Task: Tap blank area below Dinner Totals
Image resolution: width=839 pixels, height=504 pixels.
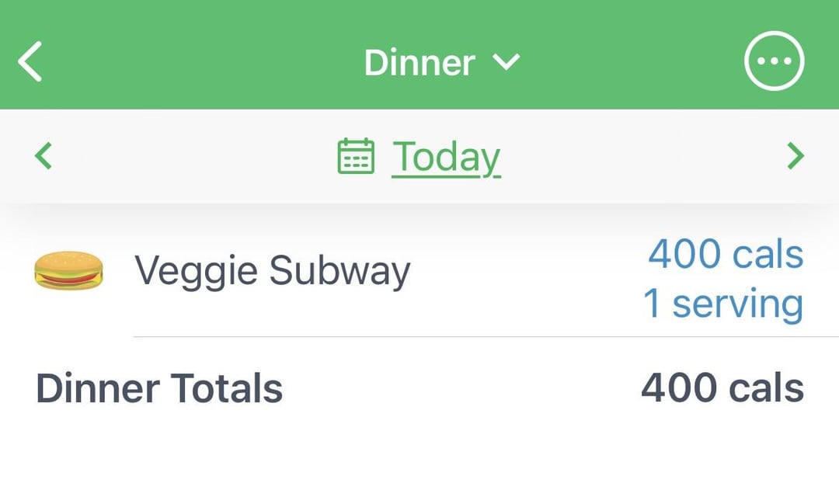Action: pos(419,461)
